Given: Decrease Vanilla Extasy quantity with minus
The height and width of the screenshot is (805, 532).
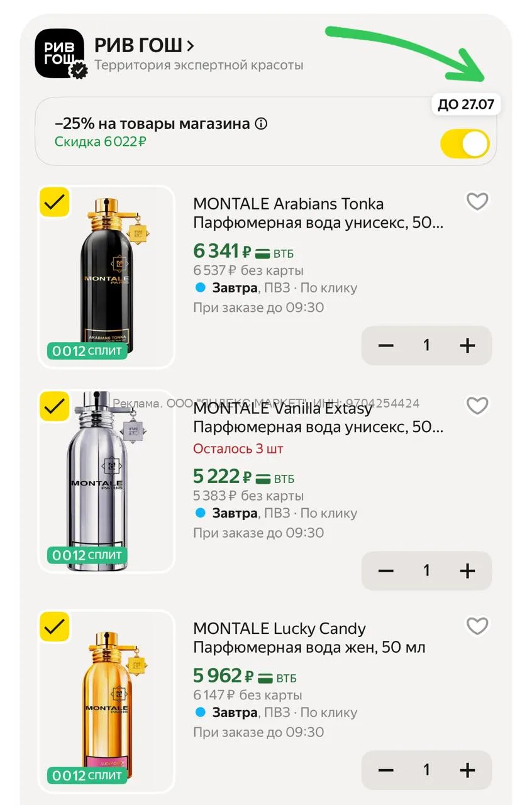Looking at the screenshot, I should (385, 570).
